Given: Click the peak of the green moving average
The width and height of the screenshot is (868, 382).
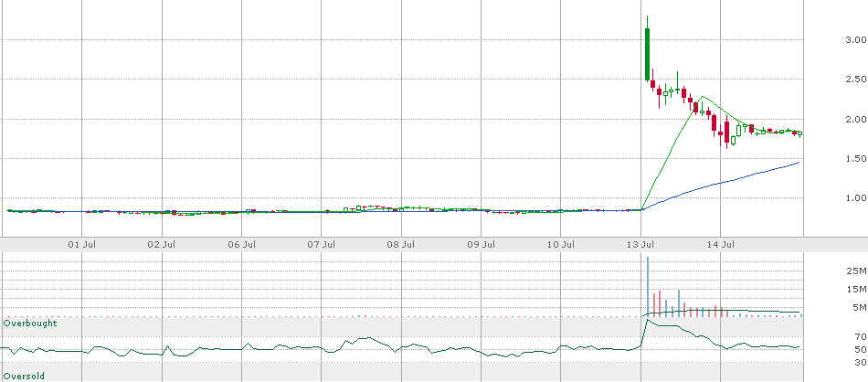Looking at the screenshot, I should (702, 97).
